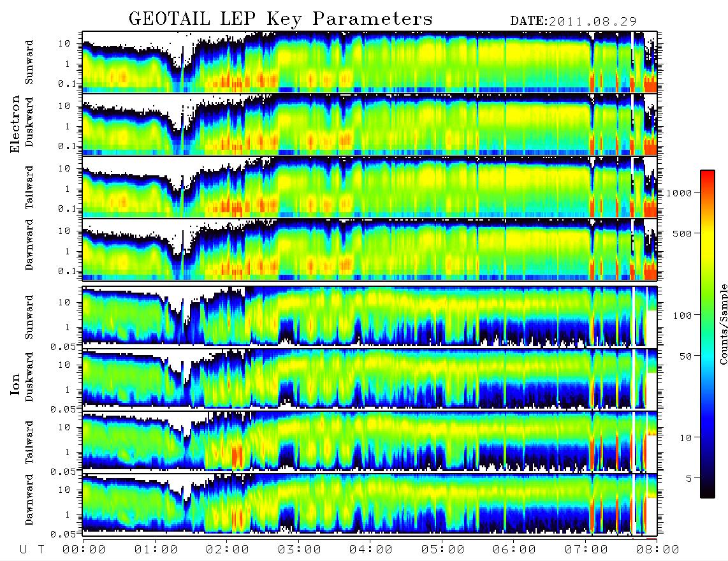This screenshot has width=728, height=561.
Task: Open the Electron Sunward spectrogram panel
Action: coord(370,62)
